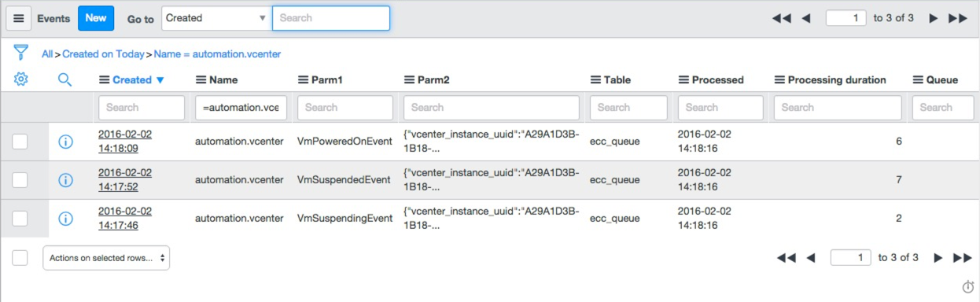Screen dimensions: 980x302
Task: Click the Table column search field
Action: 628,108
